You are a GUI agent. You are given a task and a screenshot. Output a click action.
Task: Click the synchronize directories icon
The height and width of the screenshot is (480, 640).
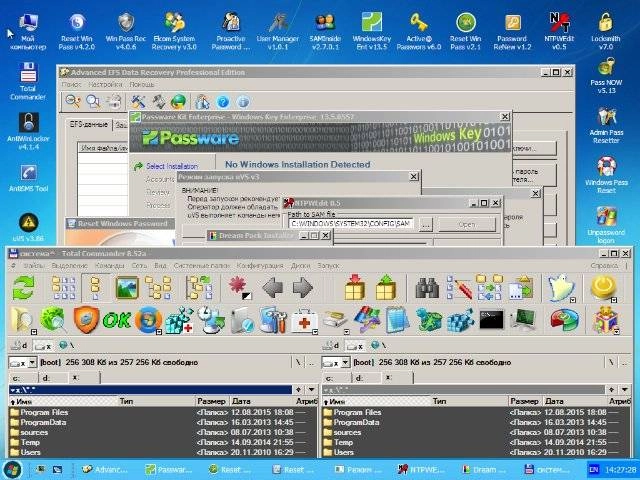point(489,287)
